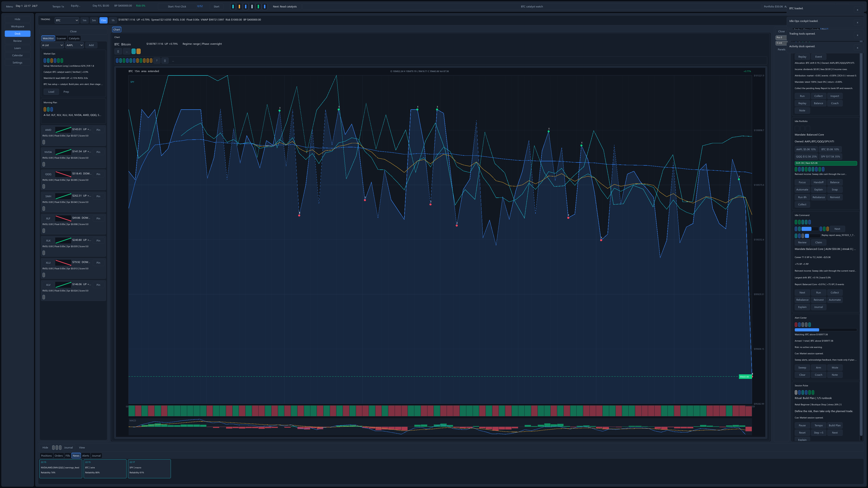Open Review in the left sidebar
868x488 pixels.
tap(18, 41)
